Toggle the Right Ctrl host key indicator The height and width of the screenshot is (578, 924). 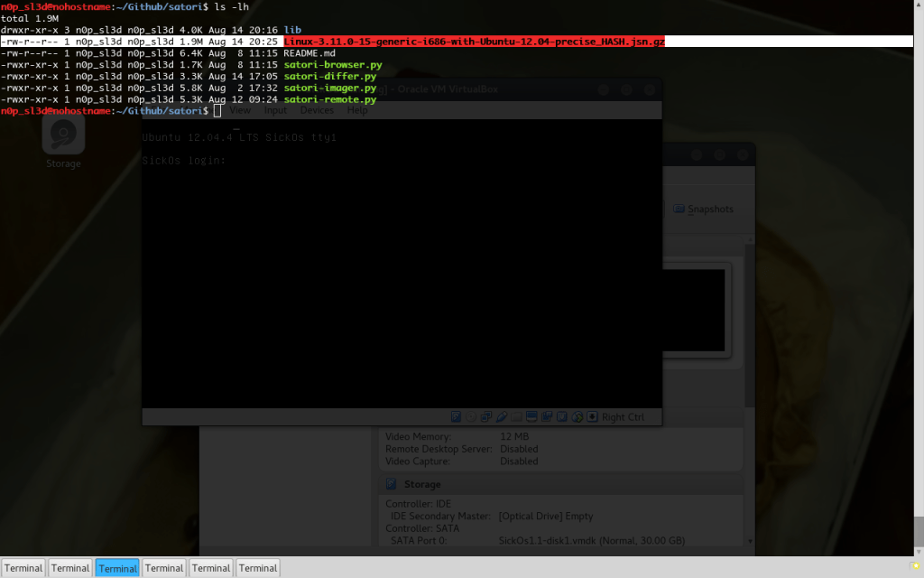[622, 416]
